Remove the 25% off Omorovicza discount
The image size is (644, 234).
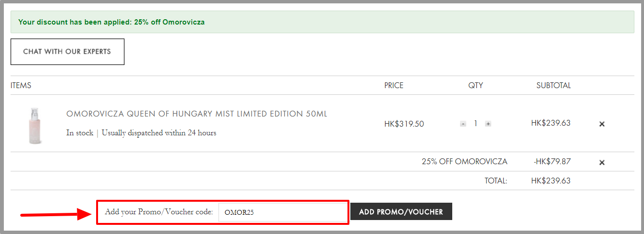click(602, 162)
